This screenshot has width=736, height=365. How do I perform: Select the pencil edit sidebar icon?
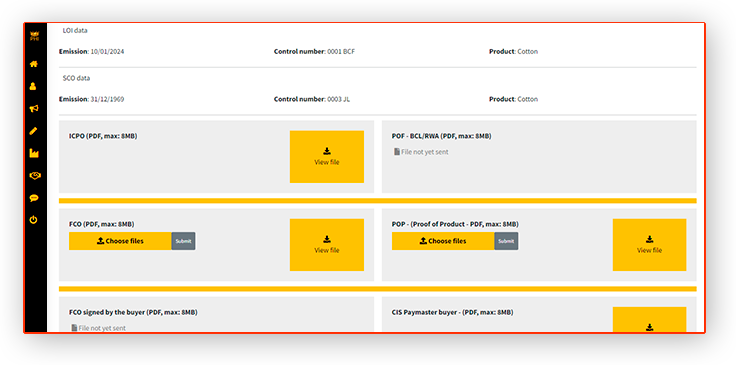coord(33,131)
